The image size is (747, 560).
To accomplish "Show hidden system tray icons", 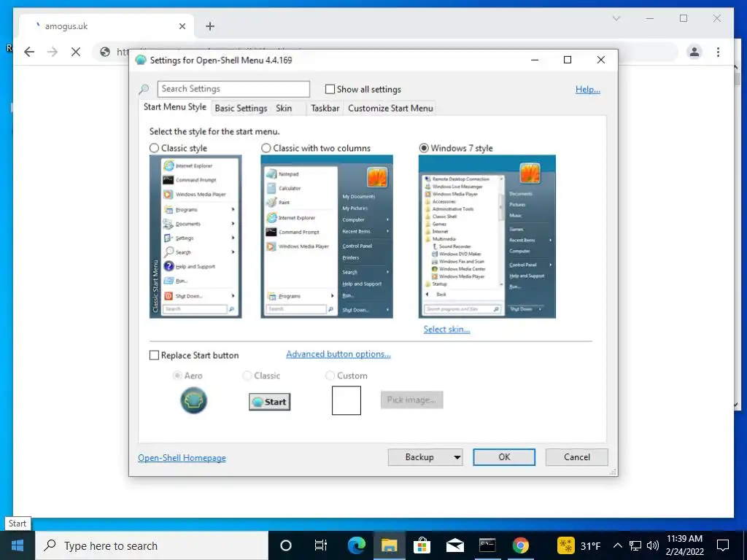I will 617,545.
